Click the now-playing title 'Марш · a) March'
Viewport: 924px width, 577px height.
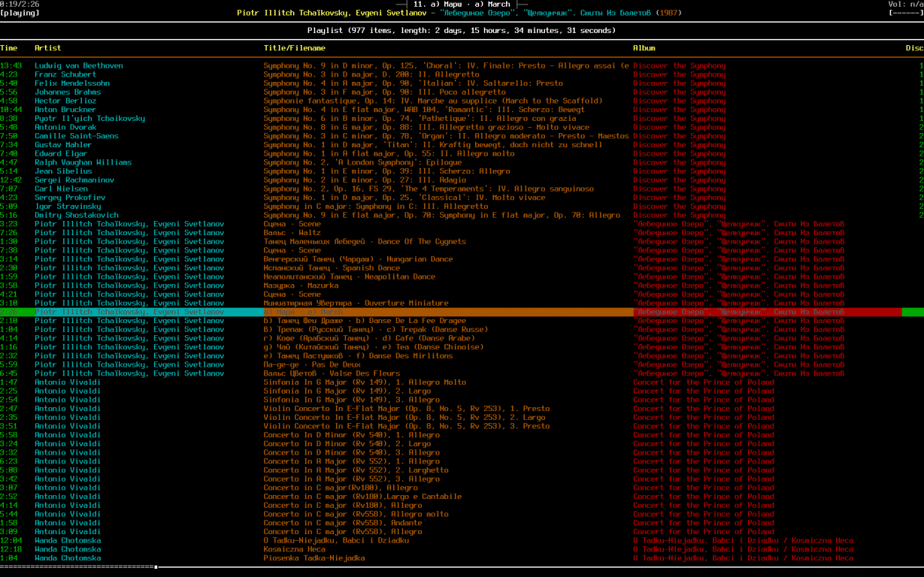(462, 4)
